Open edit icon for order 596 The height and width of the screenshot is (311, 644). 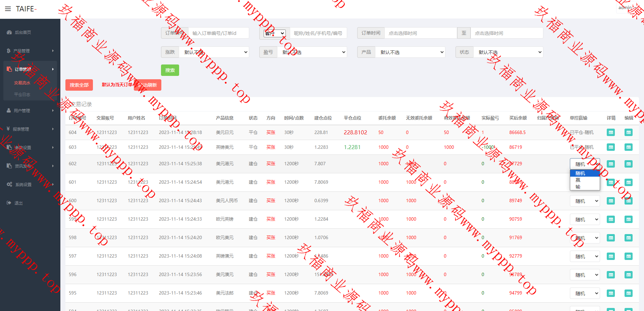629,275
